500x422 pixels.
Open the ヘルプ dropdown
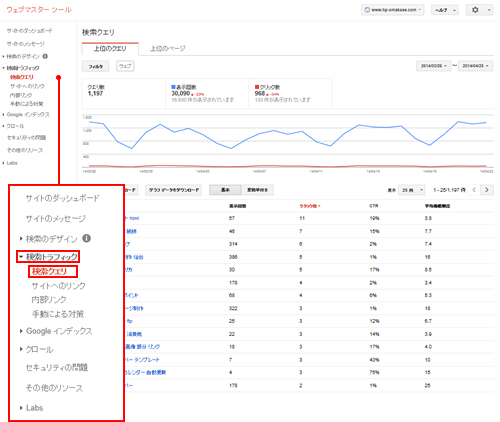445,10
